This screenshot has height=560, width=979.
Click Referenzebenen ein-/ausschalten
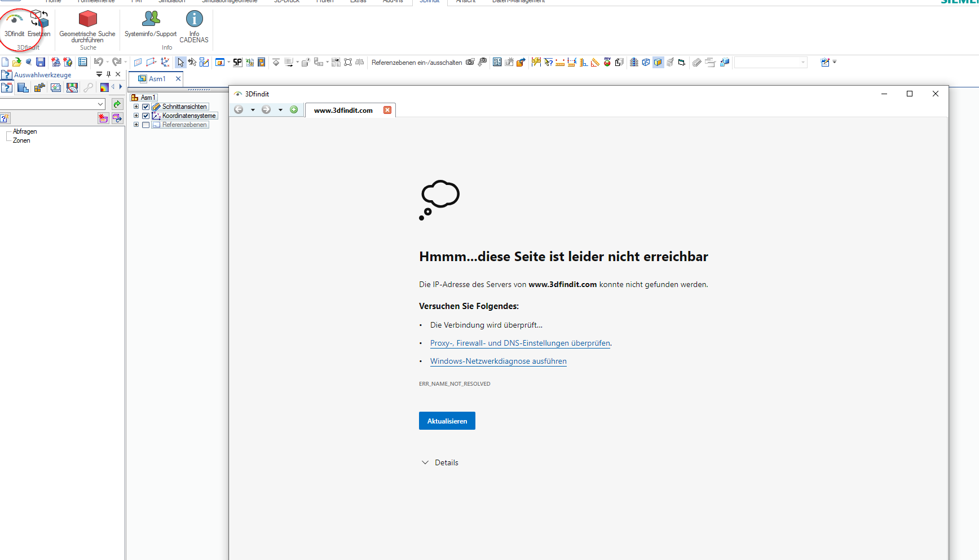pyautogui.click(x=417, y=63)
